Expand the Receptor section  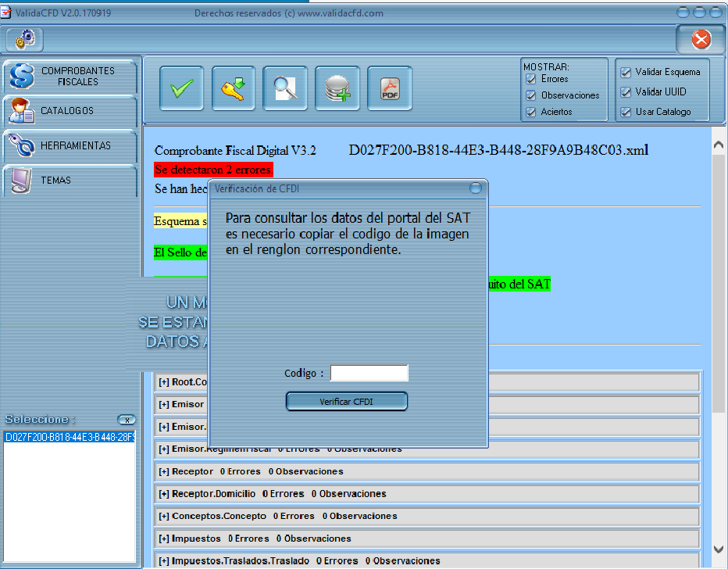click(x=426, y=471)
